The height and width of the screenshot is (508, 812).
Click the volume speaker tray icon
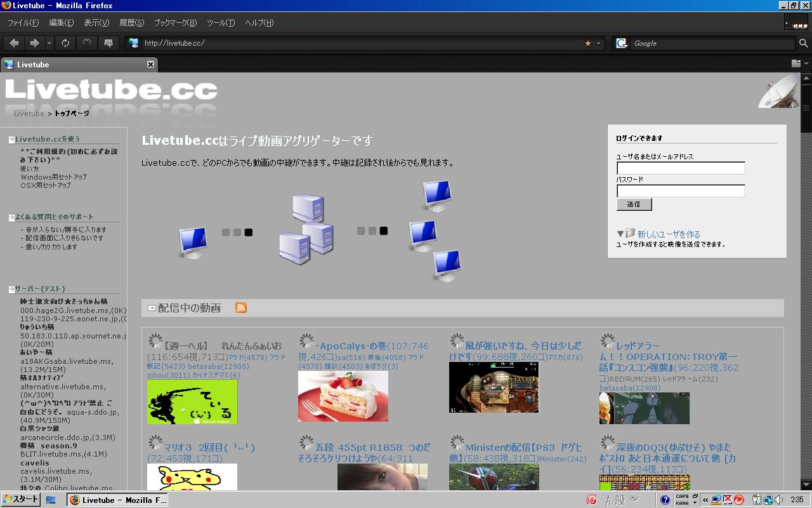click(778, 500)
